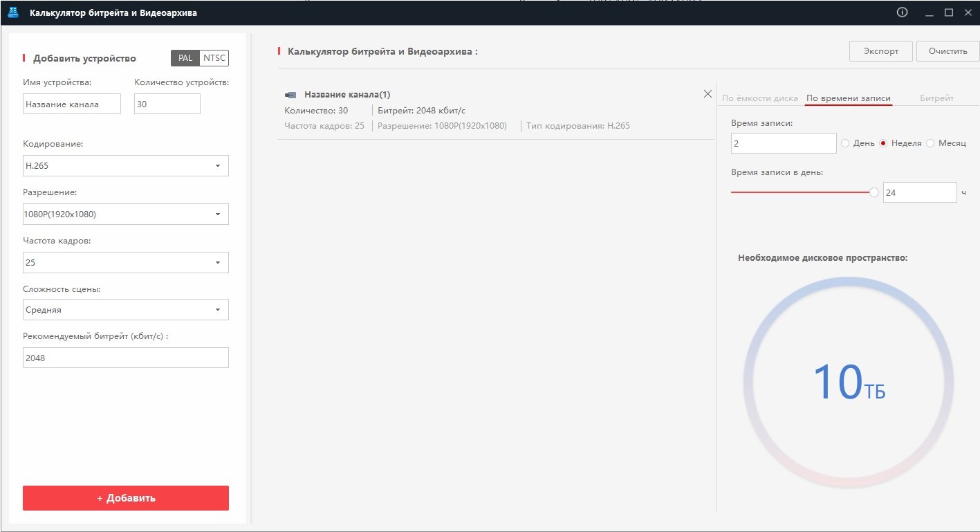Image resolution: width=980 pixels, height=532 pixels.
Task: Open the Сложность сцены dropdown
Action: (126, 310)
